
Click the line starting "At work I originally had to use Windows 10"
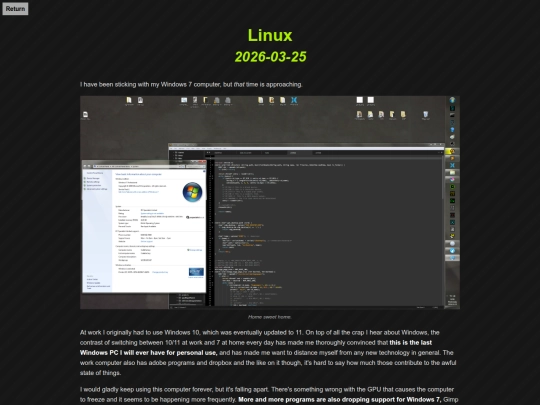pos(260,332)
